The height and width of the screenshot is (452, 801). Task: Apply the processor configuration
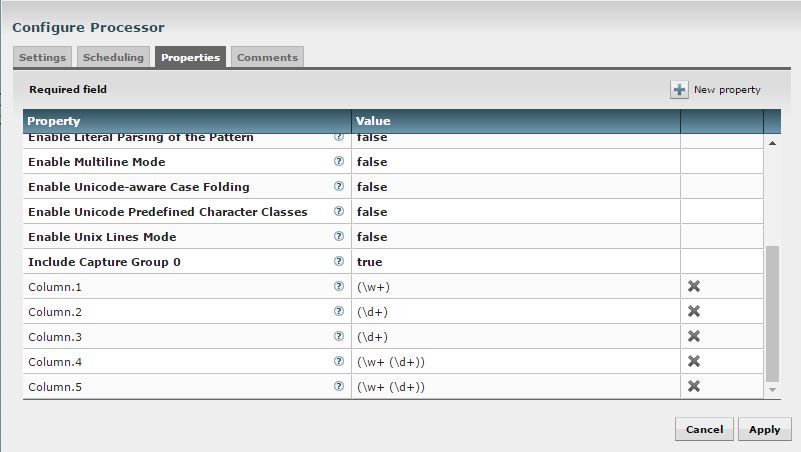pyautogui.click(x=764, y=429)
